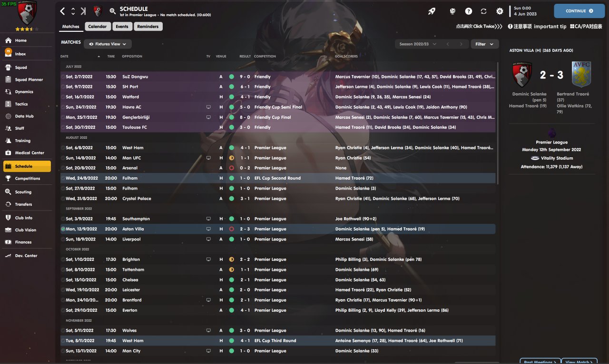Open Medical Center in the sidebar
Screen dimensions: 609x364
click(x=29, y=153)
